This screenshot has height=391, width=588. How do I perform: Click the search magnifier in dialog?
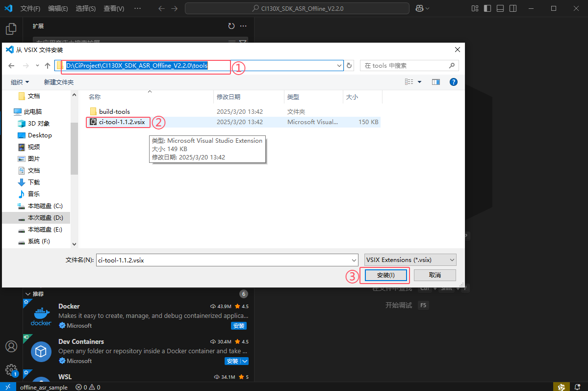[452, 66]
